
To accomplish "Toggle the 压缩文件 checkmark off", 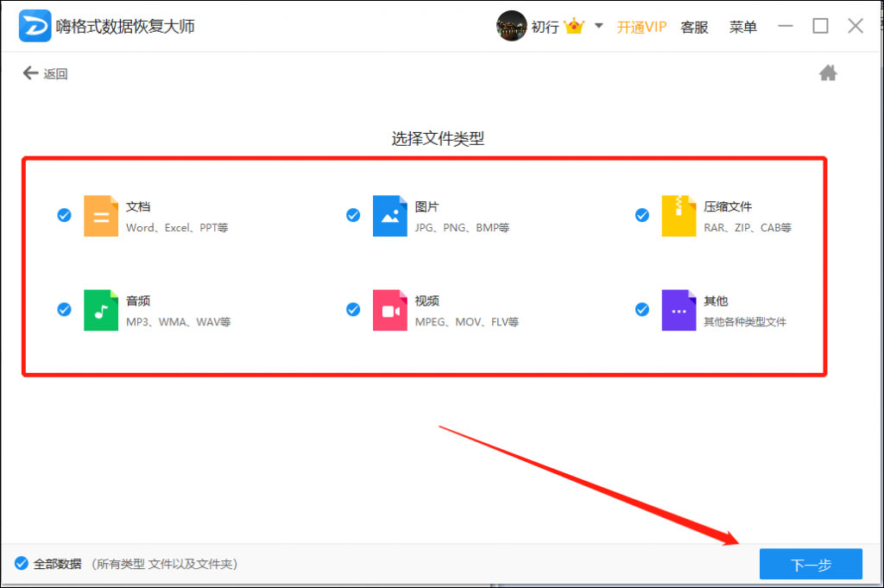I will click(x=642, y=213).
